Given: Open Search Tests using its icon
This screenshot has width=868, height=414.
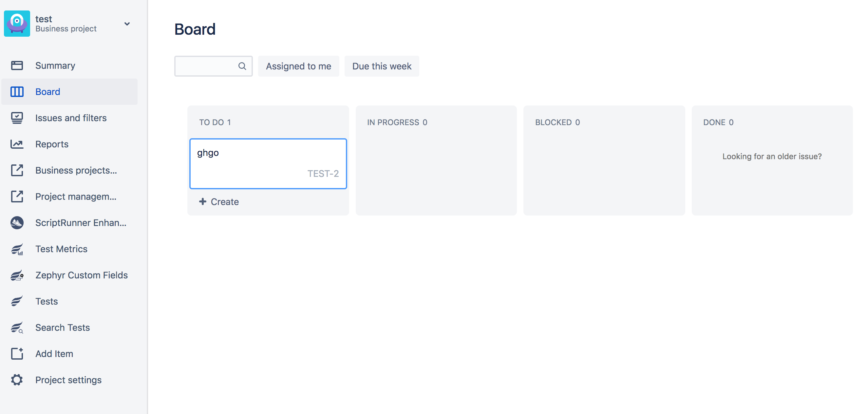Looking at the screenshot, I should (x=16, y=327).
